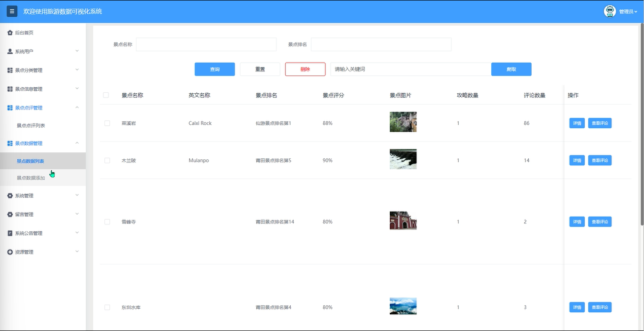The height and width of the screenshot is (331, 644).
Task: Click the 重置 reset button
Action: (260, 69)
